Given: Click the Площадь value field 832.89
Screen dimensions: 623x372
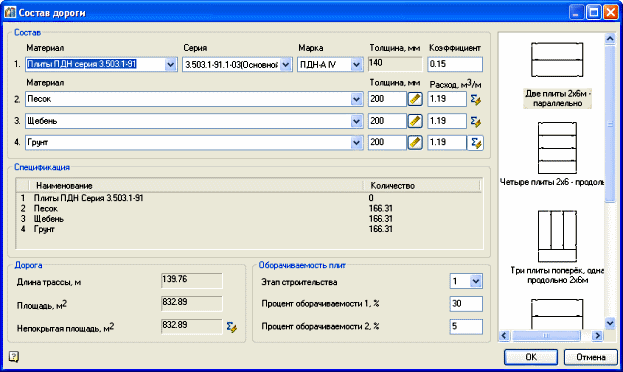Looking at the screenshot, I should [x=192, y=303].
